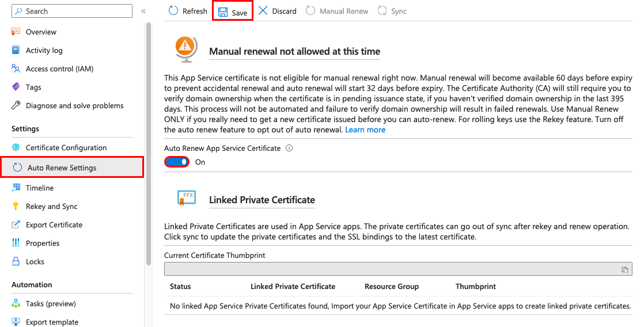Open Access control (IAM) page
This screenshot has height=327, width=644.
pos(59,69)
